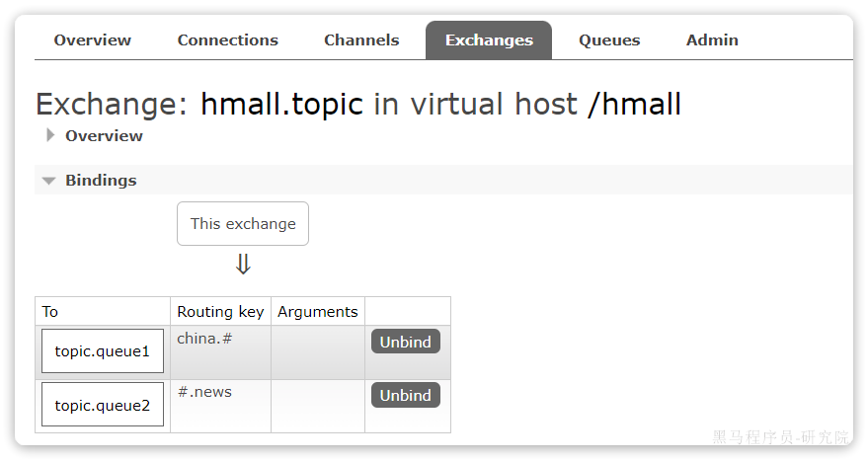Select the Exchanges tab
The image size is (868, 462).
489,40
